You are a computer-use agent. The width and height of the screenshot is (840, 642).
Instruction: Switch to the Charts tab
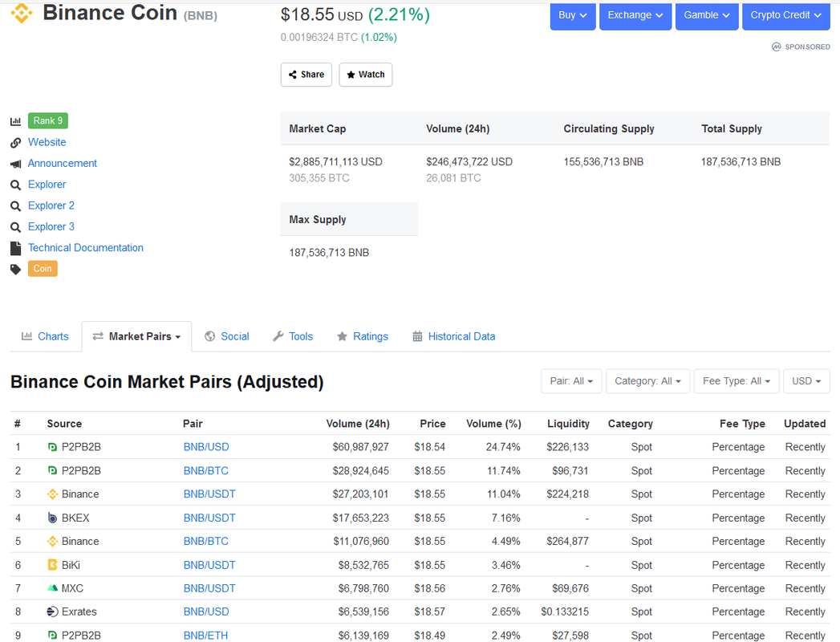click(46, 336)
